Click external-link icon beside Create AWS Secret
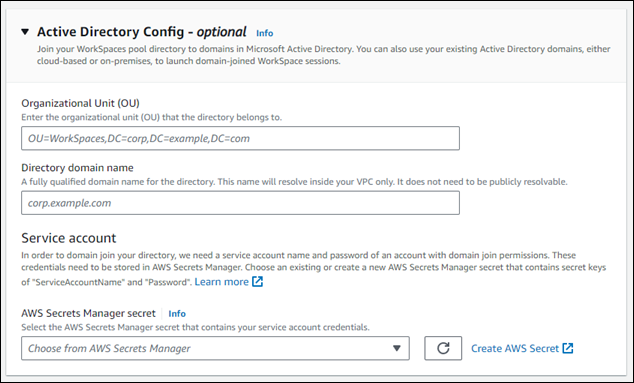634x383 pixels. (568, 348)
